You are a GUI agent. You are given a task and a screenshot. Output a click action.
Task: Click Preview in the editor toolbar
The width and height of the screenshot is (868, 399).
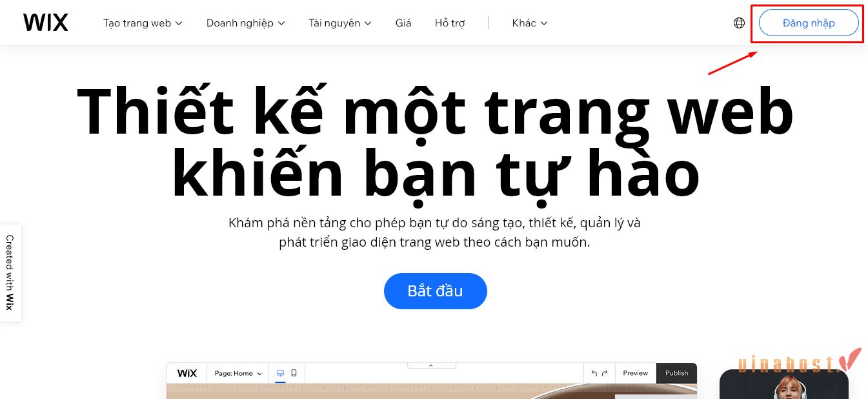pyautogui.click(x=635, y=373)
